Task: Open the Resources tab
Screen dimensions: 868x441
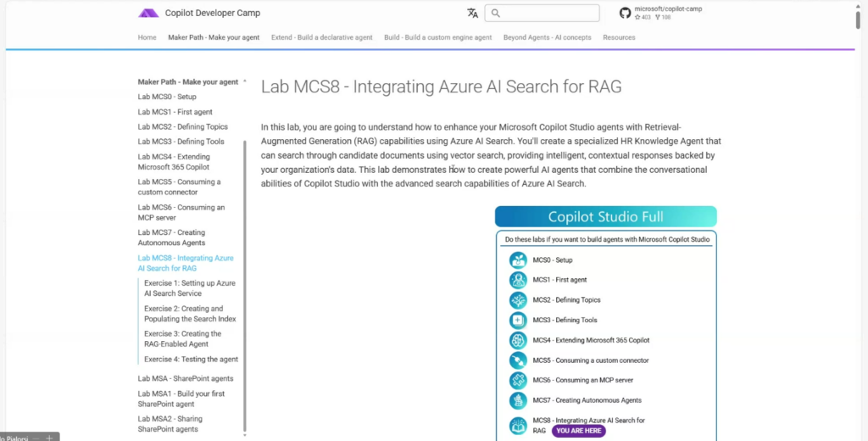Action: pyautogui.click(x=619, y=37)
